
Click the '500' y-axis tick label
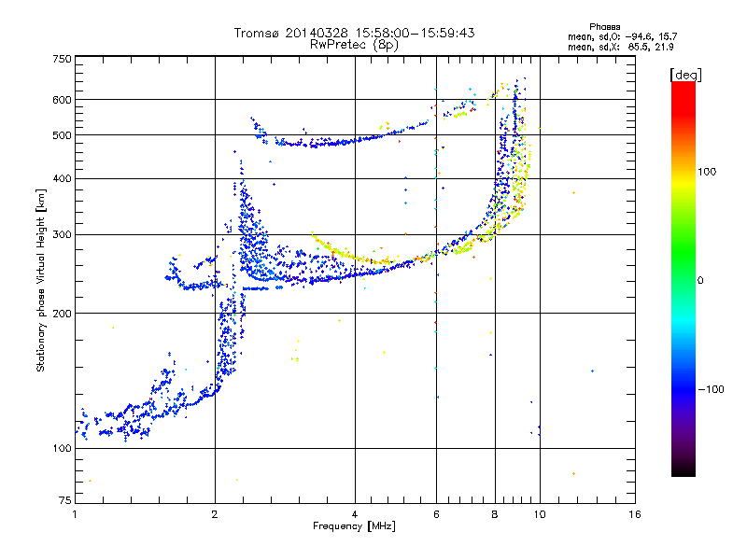[x=62, y=135]
